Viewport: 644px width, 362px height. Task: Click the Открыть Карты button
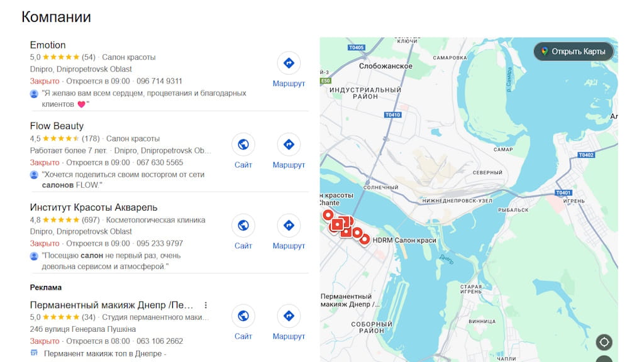tap(574, 52)
